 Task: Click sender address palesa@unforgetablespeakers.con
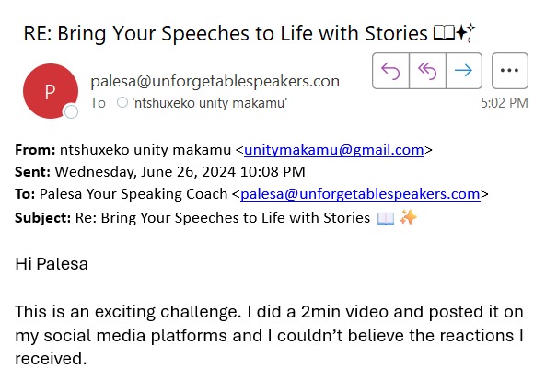click(x=215, y=81)
